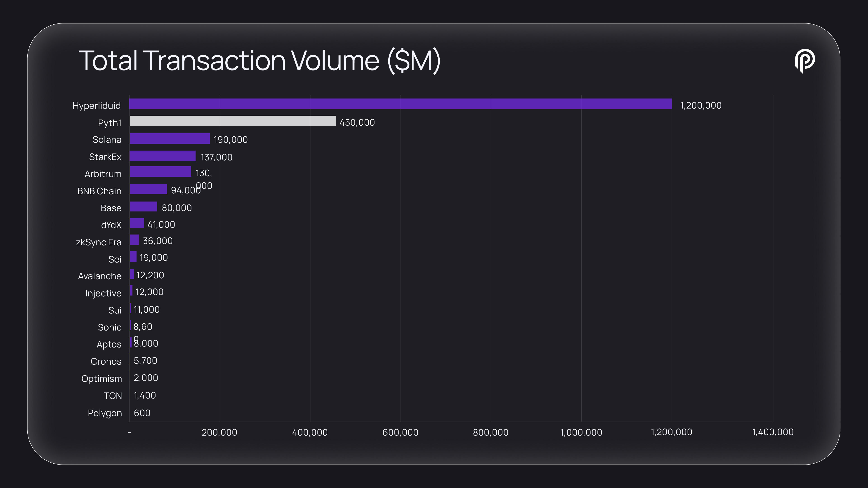Click the 200,000 axis tick label
Screen dimensions: 868x488
click(219, 432)
